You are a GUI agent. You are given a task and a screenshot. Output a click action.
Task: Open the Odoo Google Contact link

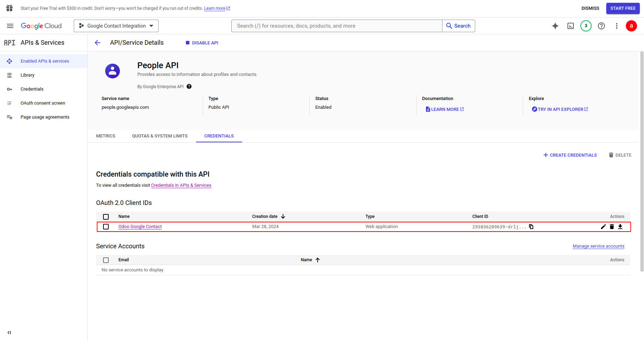pyautogui.click(x=140, y=227)
